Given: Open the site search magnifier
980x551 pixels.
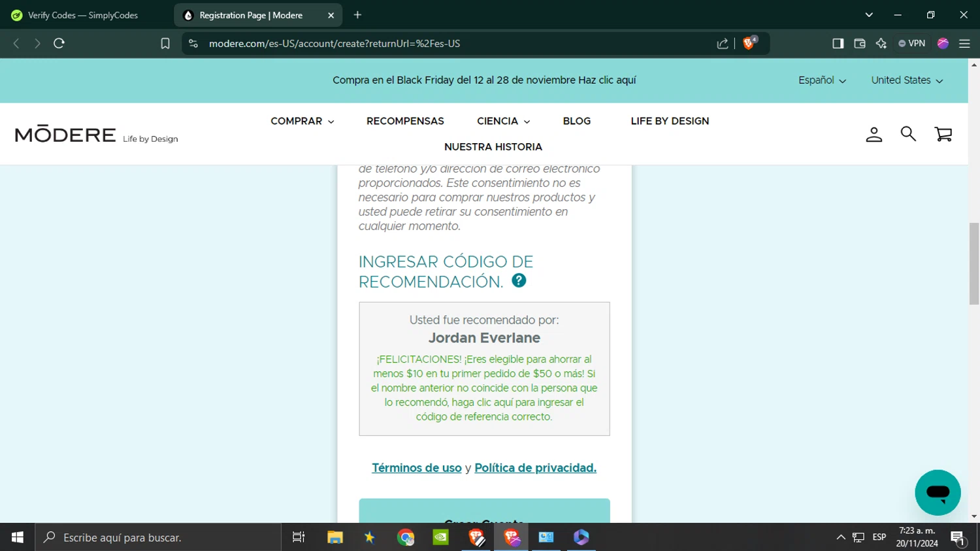Looking at the screenshot, I should [x=908, y=134].
